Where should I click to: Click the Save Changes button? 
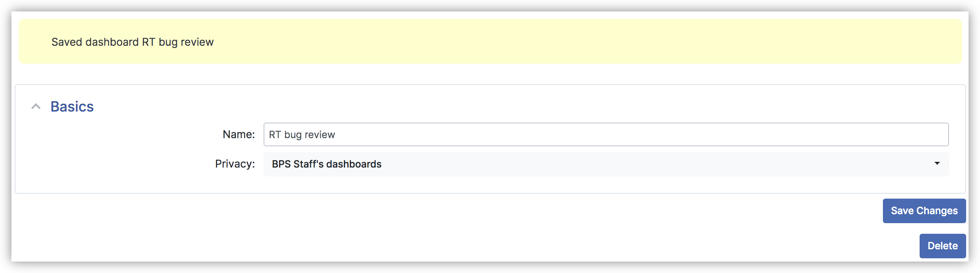pyautogui.click(x=924, y=210)
